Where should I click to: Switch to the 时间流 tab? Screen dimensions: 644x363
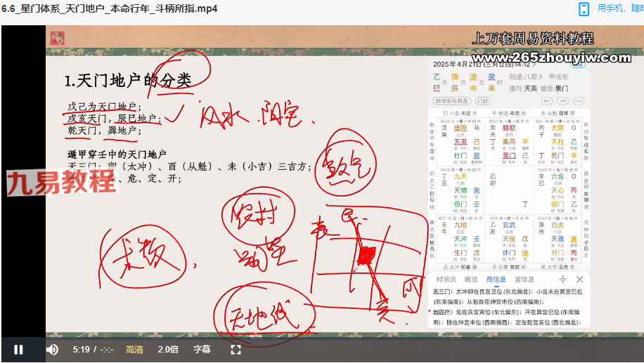(446, 279)
